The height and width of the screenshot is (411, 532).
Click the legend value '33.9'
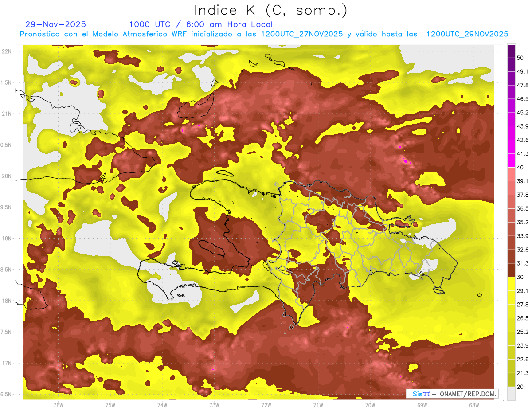click(522, 236)
